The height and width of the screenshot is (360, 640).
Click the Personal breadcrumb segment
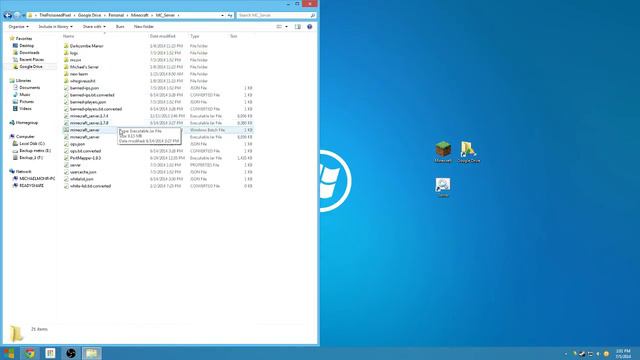pos(116,15)
